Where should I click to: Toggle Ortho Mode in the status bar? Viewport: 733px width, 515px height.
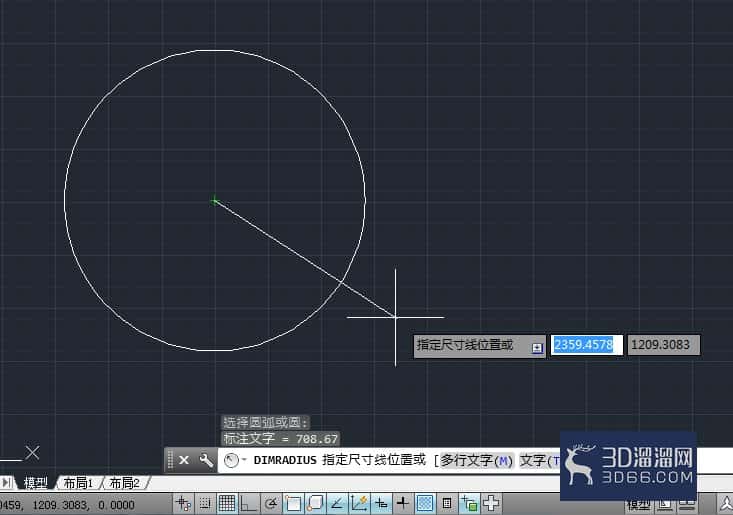[249, 503]
